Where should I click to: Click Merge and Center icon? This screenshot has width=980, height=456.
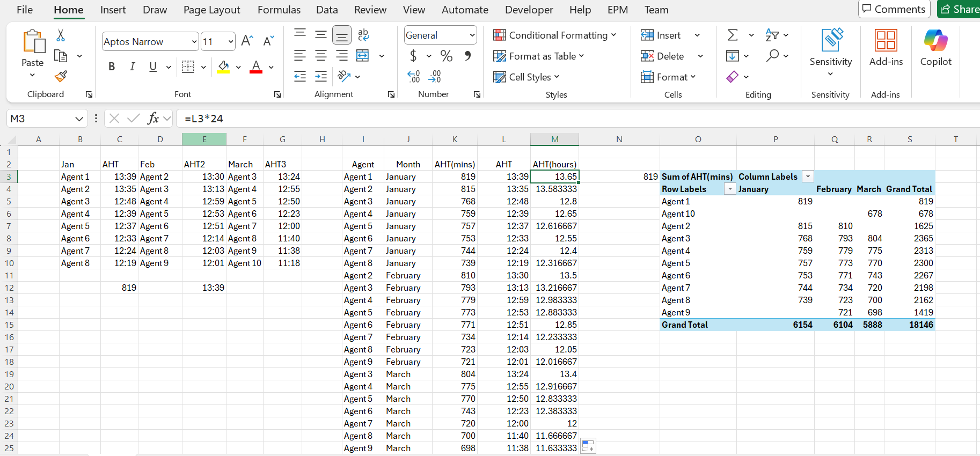(363, 56)
